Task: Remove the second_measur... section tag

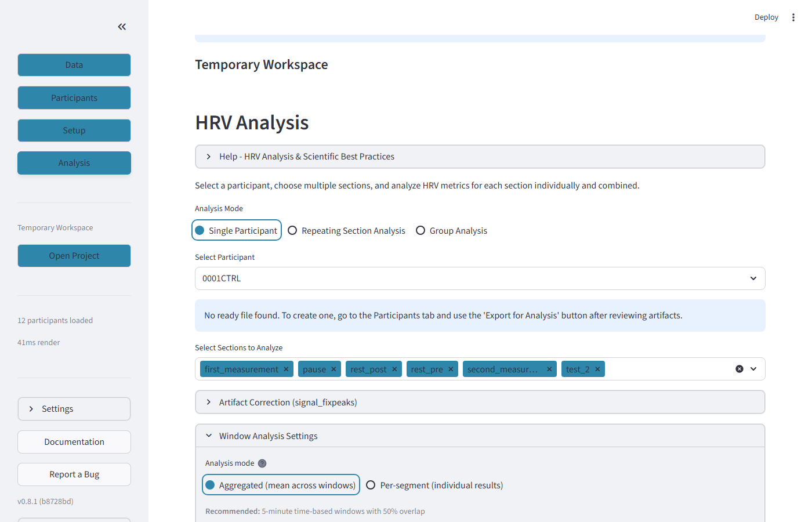Action: [x=549, y=369]
